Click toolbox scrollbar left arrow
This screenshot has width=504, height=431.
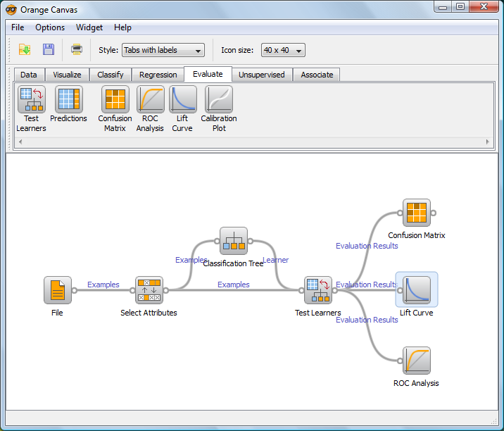[20, 142]
